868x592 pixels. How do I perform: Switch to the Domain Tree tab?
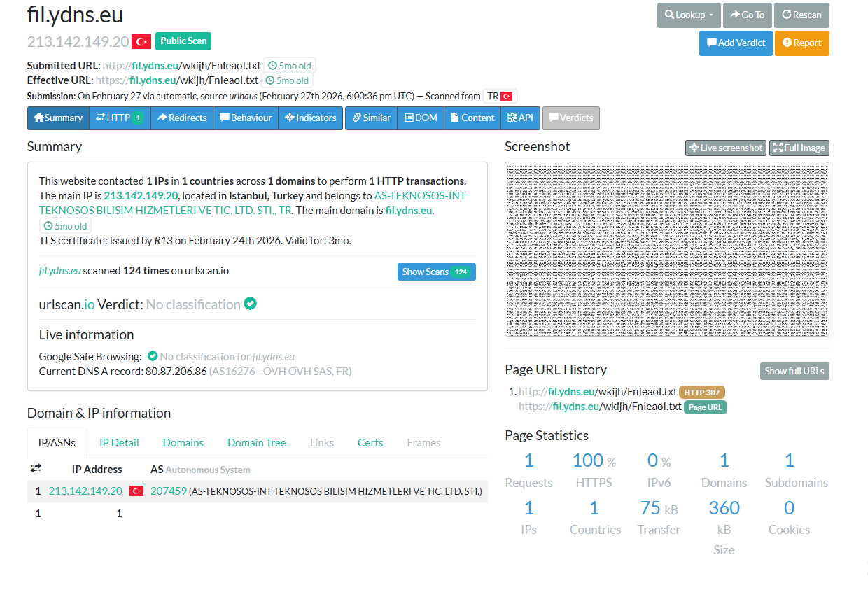(257, 442)
